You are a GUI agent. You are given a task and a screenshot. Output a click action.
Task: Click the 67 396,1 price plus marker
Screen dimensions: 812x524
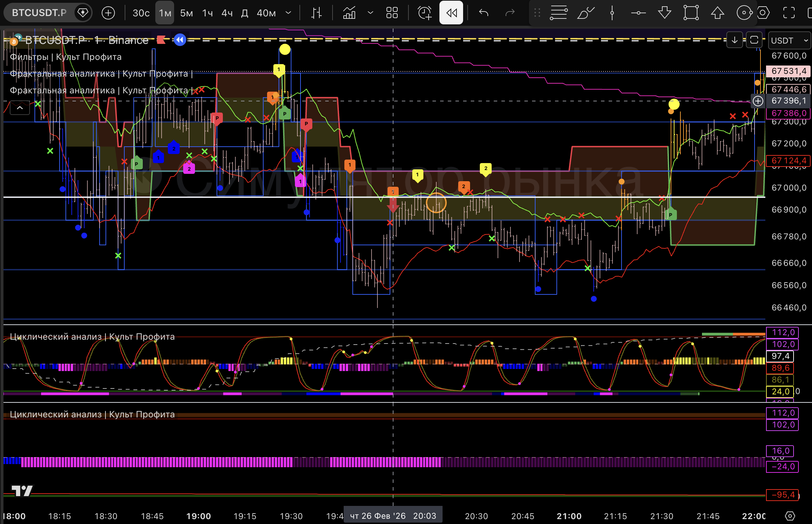(758, 101)
